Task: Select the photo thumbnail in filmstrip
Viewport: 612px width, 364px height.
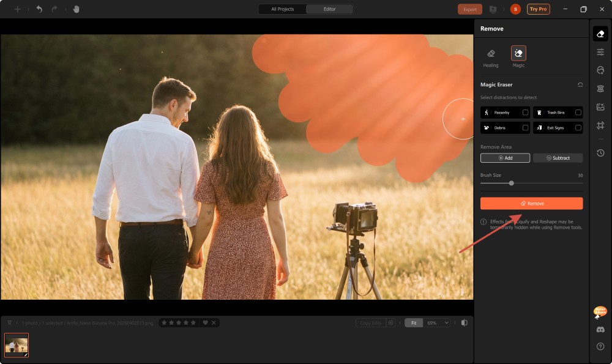Action: coord(17,345)
